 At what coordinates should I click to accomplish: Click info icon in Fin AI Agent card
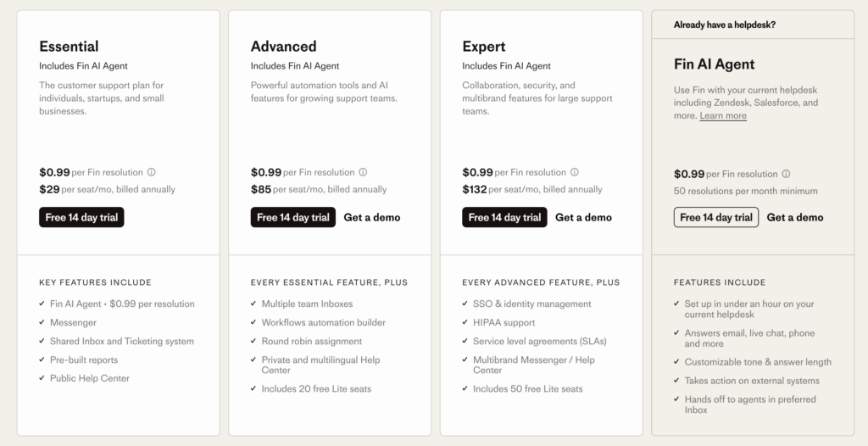(x=786, y=174)
